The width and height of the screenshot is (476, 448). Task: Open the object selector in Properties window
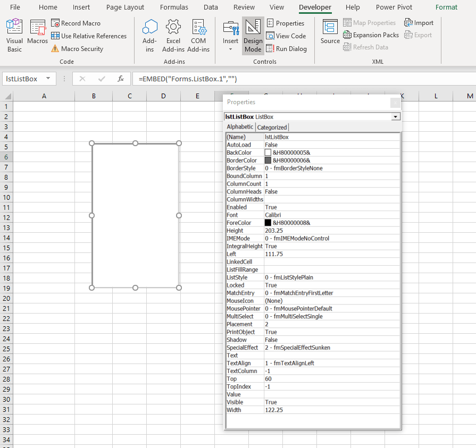point(396,116)
